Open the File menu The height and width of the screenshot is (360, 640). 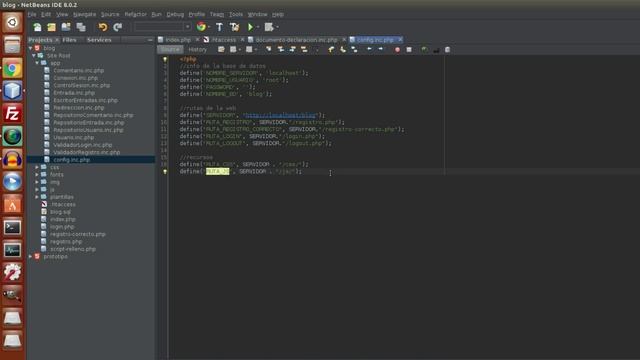pyautogui.click(x=32, y=14)
